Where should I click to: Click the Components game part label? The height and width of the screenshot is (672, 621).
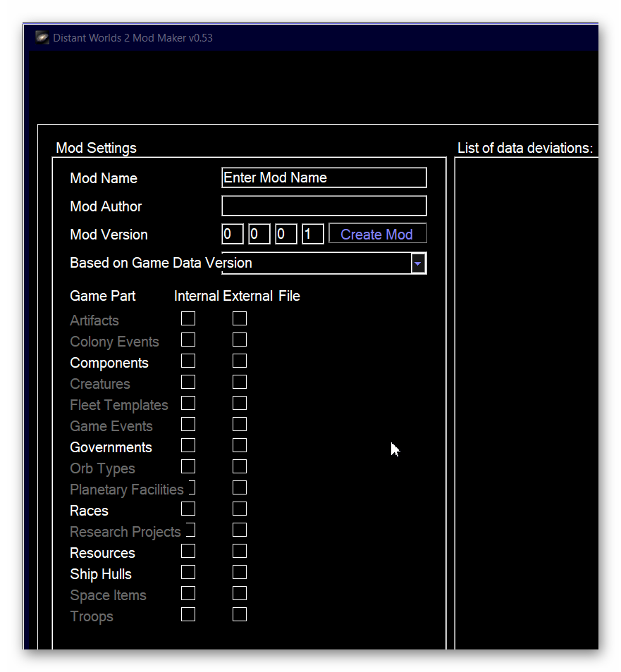coord(109,363)
